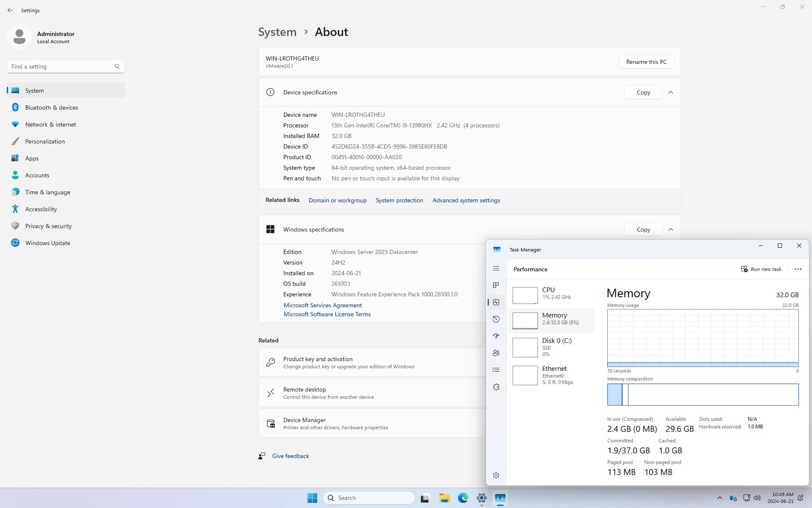Click the volume icon in system tray
Image resolution: width=812 pixels, height=508 pixels.
coord(757,498)
